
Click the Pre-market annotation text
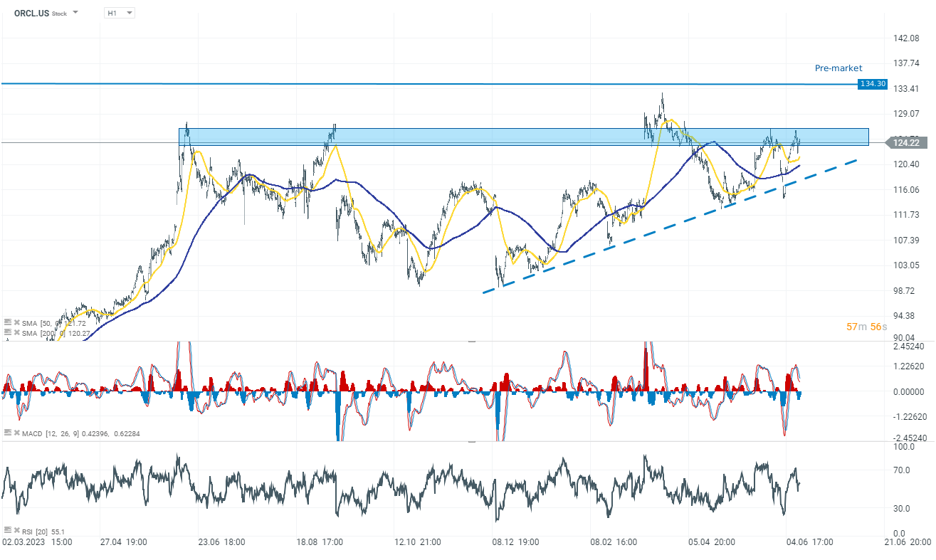838,68
